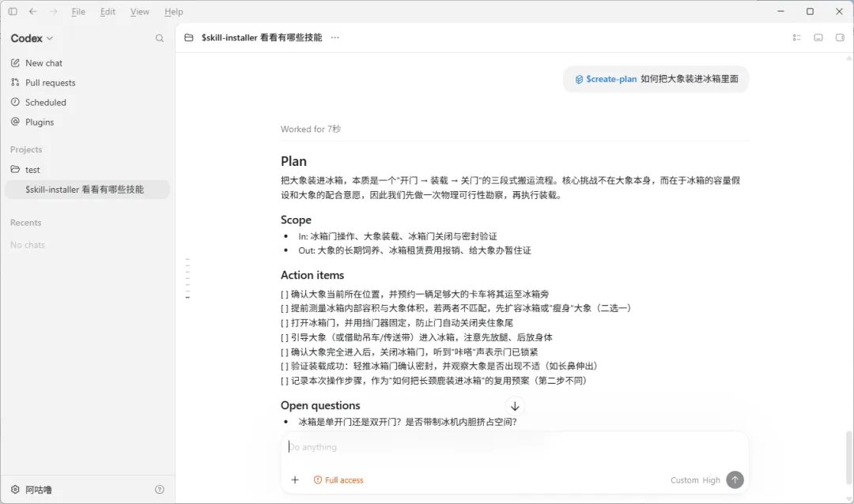854x504 pixels.
Task: Click the help question mark icon
Action: (x=160, y=489)
